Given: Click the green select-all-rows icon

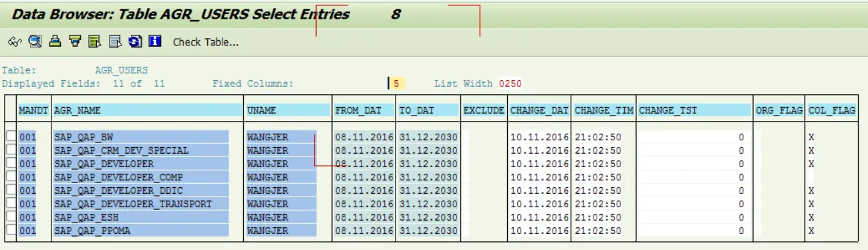Looking at the screenshot, I should point(95,41).
